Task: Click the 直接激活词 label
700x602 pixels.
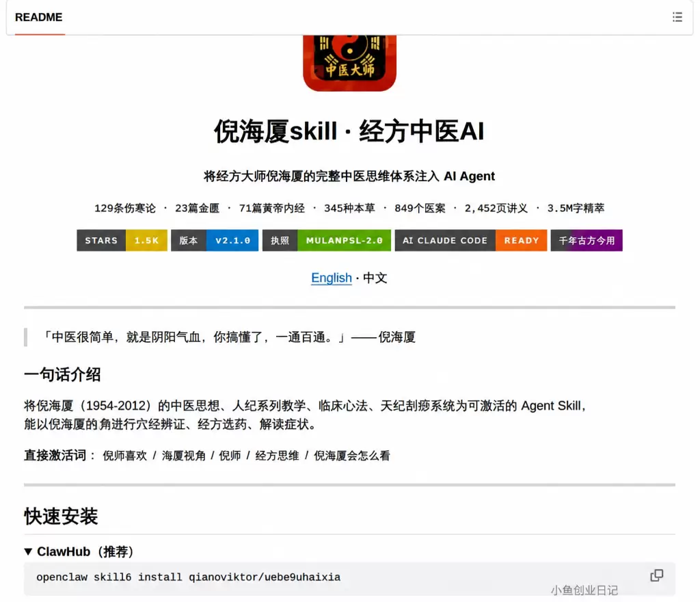Action: click(55, 455)
